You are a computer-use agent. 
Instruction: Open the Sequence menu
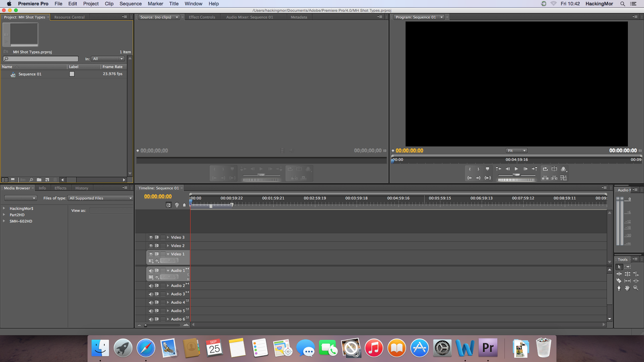(x=130, y=4)
